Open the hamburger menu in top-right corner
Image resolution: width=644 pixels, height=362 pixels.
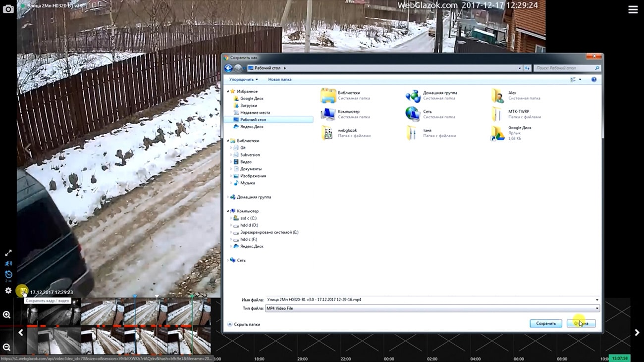[x=633, y=10]
